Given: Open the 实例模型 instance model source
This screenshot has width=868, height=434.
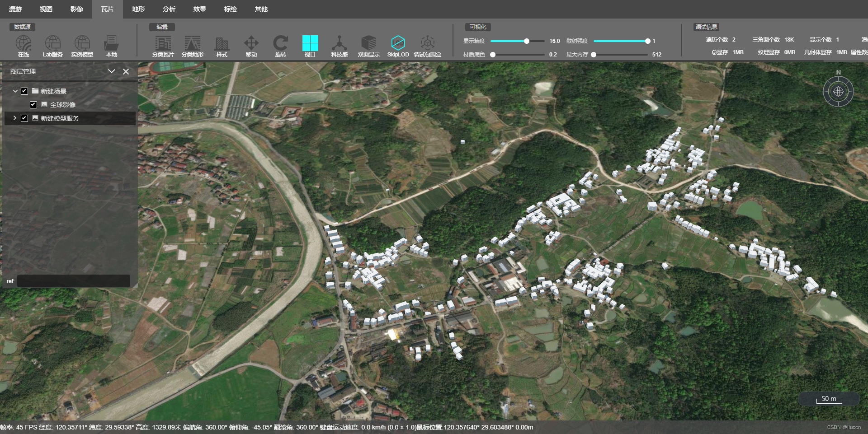Looking at the screenshot, I should click(82, 46).
